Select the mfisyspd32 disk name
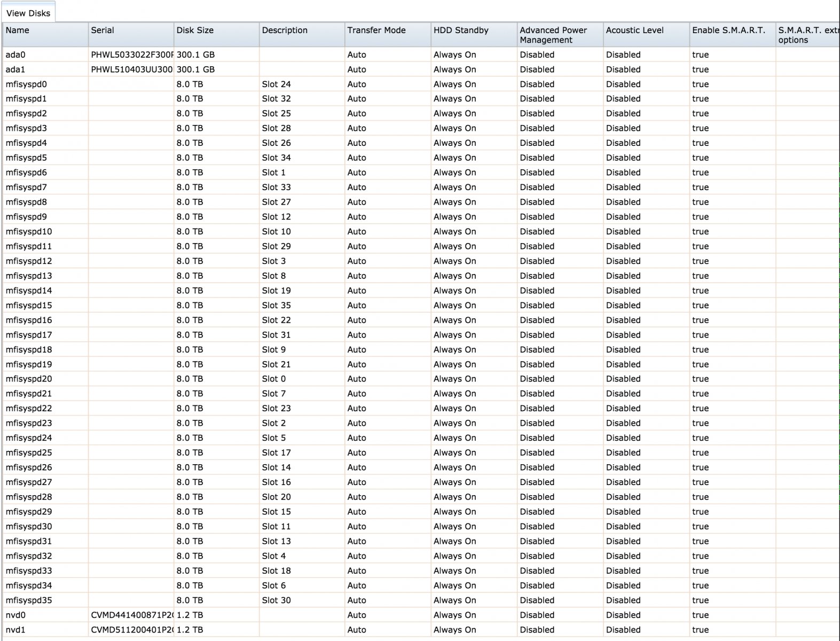 click(x=29, y=556)
